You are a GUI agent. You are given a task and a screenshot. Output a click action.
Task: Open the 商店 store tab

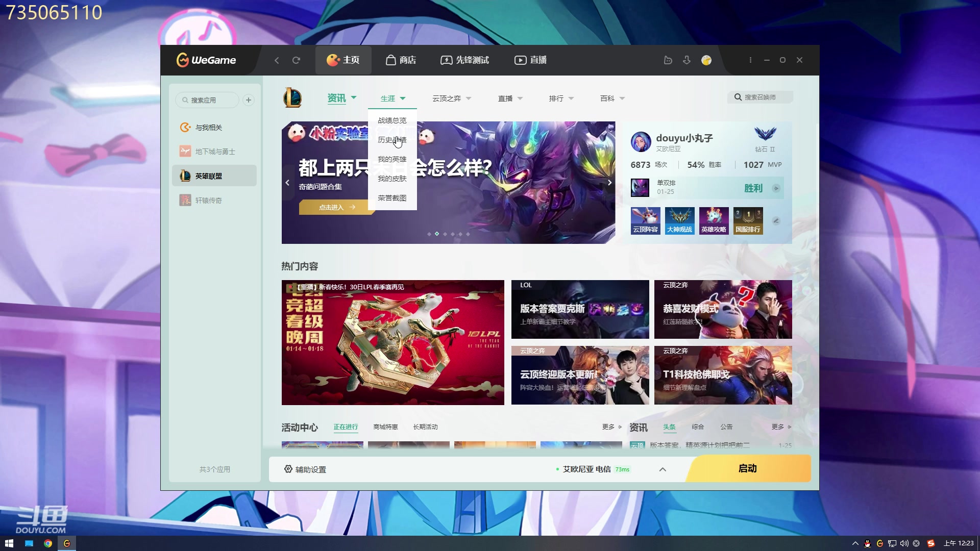pos(401,60)
